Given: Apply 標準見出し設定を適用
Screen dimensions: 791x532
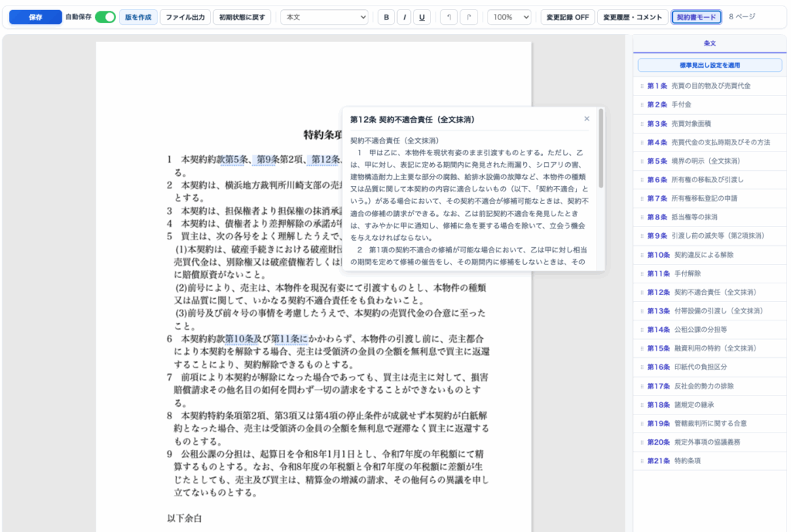Looking at the screenshot, I should 709,66.
